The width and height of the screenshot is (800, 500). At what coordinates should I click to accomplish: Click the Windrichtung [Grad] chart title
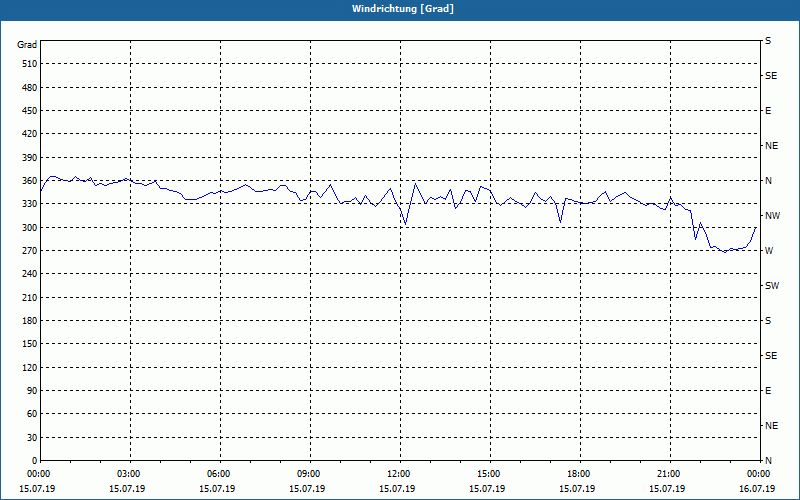coord(403,9)
